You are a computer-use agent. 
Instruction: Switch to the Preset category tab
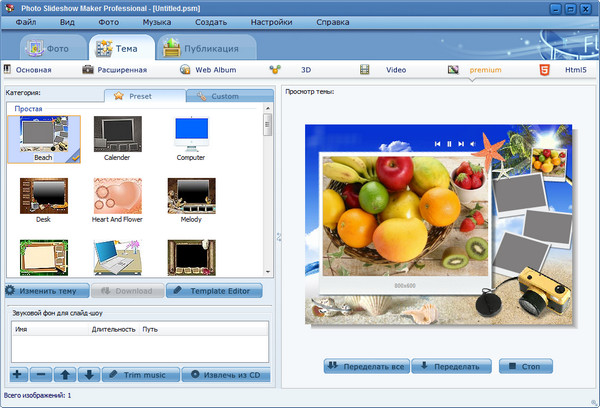click(x=145, y=96)
